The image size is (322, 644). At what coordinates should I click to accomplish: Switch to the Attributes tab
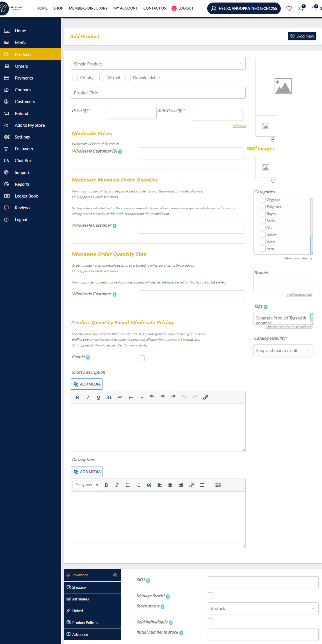tap(92, 599)
